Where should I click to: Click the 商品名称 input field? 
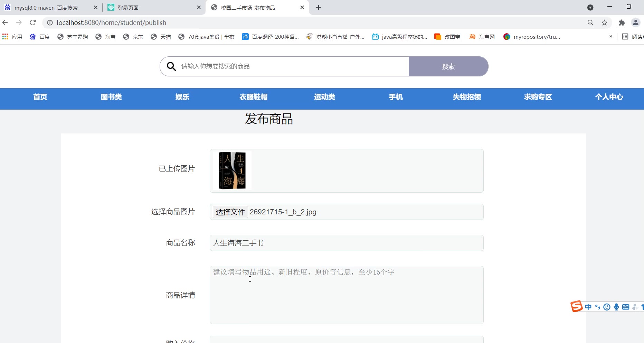click(347, 243)
